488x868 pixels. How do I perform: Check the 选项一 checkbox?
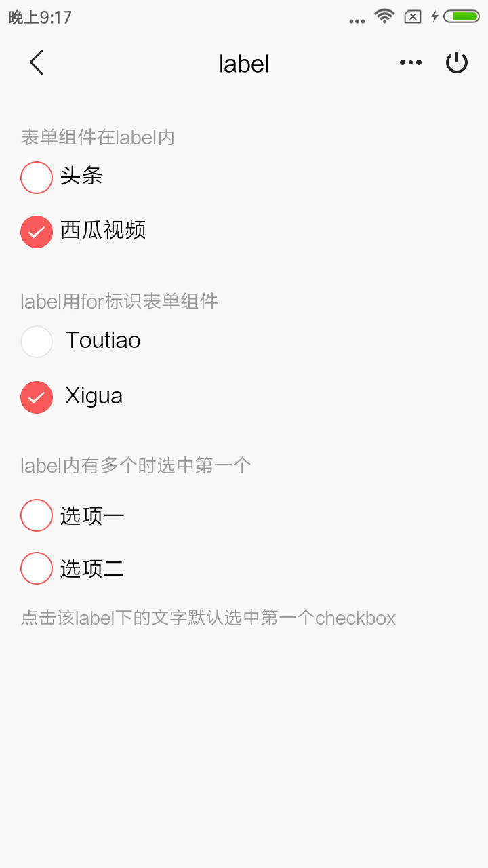37,515
